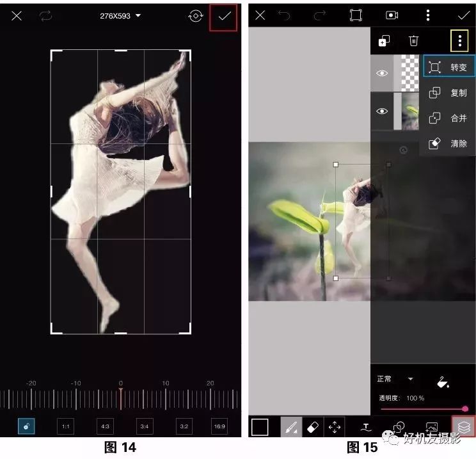Select the transparent checkerboard layer thumbnail
The height and width of the screenshot is (459, 476).
point(406,73)
